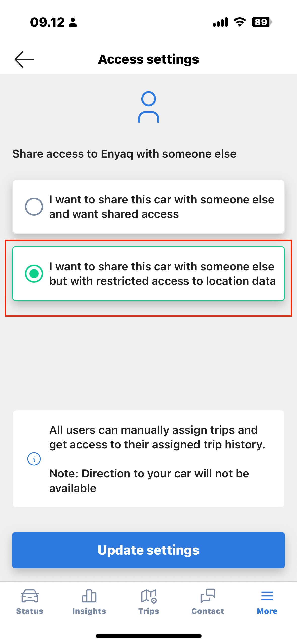
Task: Tap the blue person profile icon
Action: point(149,107)
